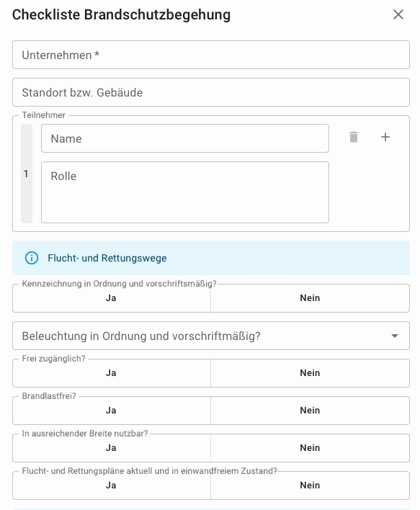This screenshot has height=510, width=420.
Task: Add a participant with plus icon
Action: tap(385, 137)
